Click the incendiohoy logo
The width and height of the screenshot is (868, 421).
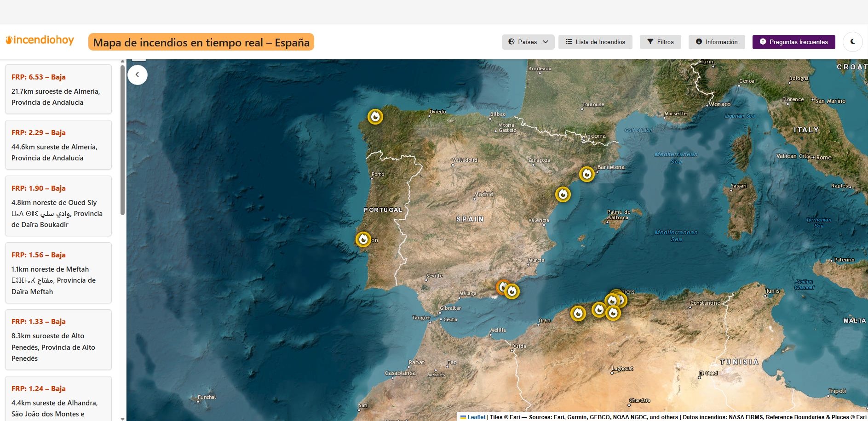[x=40, y=40]
